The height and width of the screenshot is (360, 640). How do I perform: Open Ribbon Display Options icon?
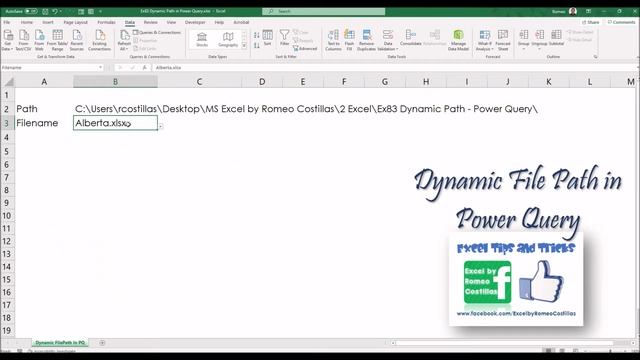coord(589,11)
